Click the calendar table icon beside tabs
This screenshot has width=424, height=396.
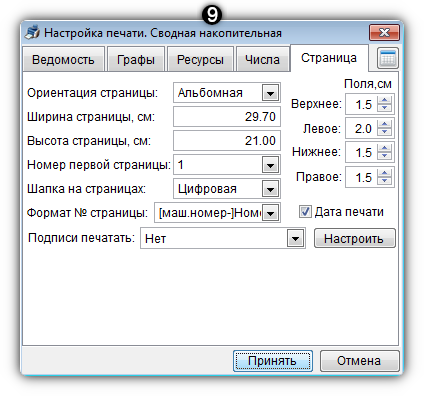(388, 59)
